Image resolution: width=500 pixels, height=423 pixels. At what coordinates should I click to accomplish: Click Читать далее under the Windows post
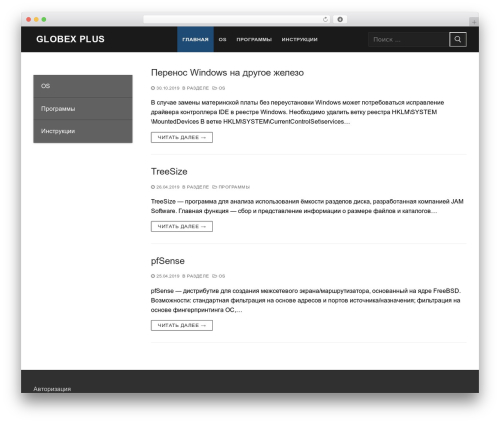coord(182,137)
